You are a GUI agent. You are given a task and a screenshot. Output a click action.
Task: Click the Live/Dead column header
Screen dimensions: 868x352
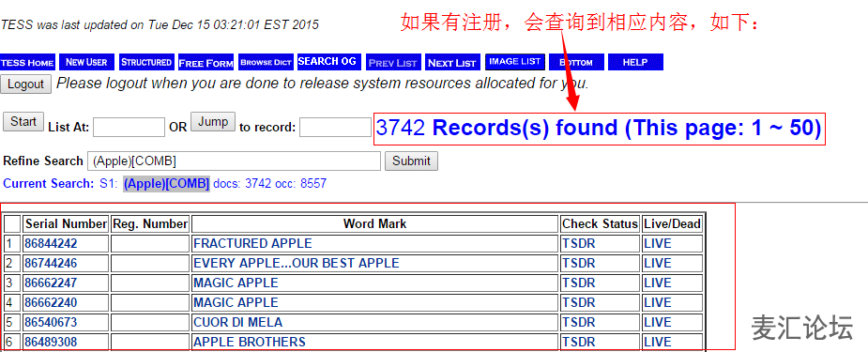pos(673,223)
